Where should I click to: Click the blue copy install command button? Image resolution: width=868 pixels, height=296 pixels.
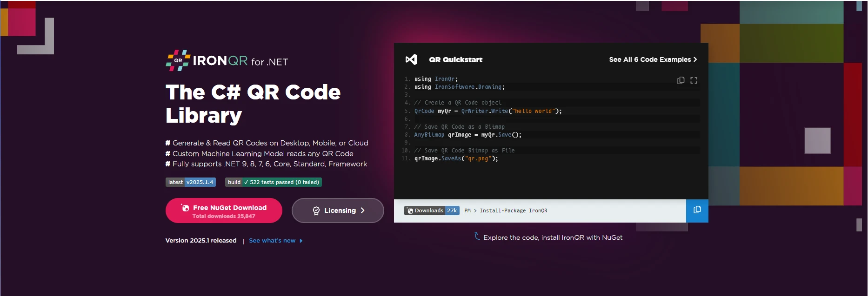697,210
